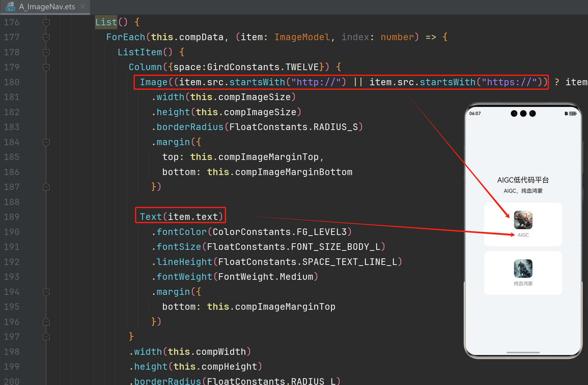Image resolution: width=588 pixels, height=385 pixels.
Task: Close the A_ImageNav.ets tab
Action: click(x=83, y=6)
